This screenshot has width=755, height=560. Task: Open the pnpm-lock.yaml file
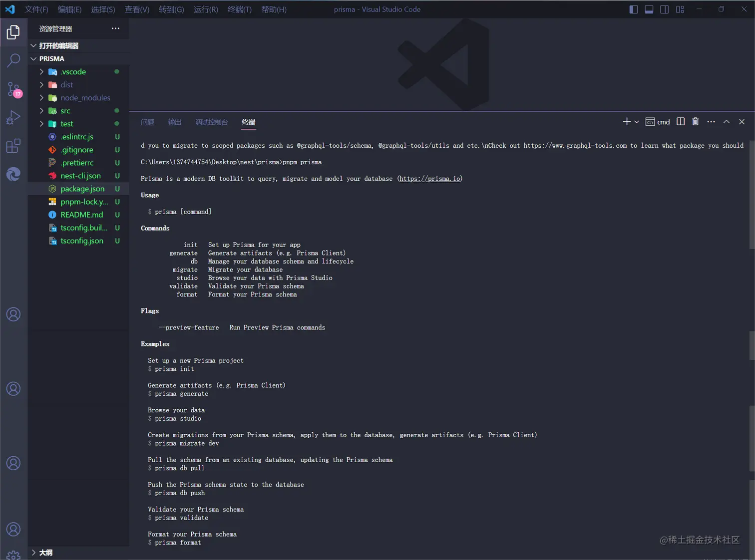78,202
